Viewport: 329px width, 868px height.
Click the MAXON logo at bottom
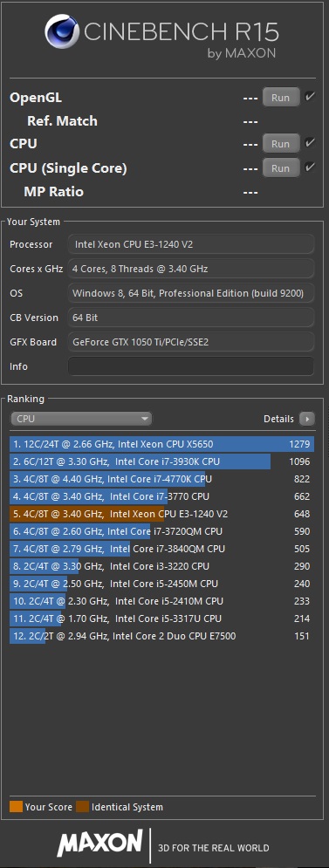coord(99,844)
